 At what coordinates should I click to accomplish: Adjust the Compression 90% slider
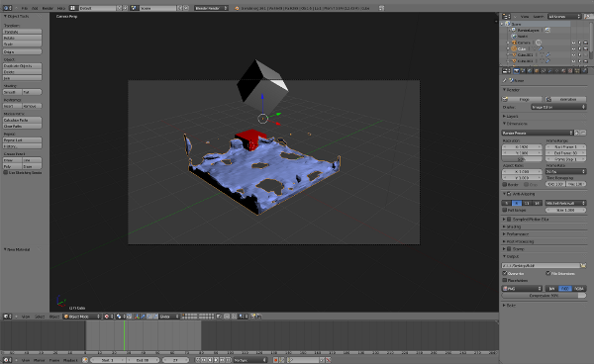point(544,296)
